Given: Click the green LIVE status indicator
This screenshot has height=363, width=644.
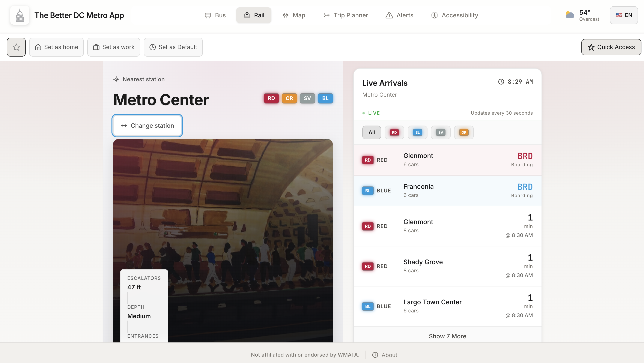Looking at the screenshot, I should pyautogui.click(x=371, y=113).
